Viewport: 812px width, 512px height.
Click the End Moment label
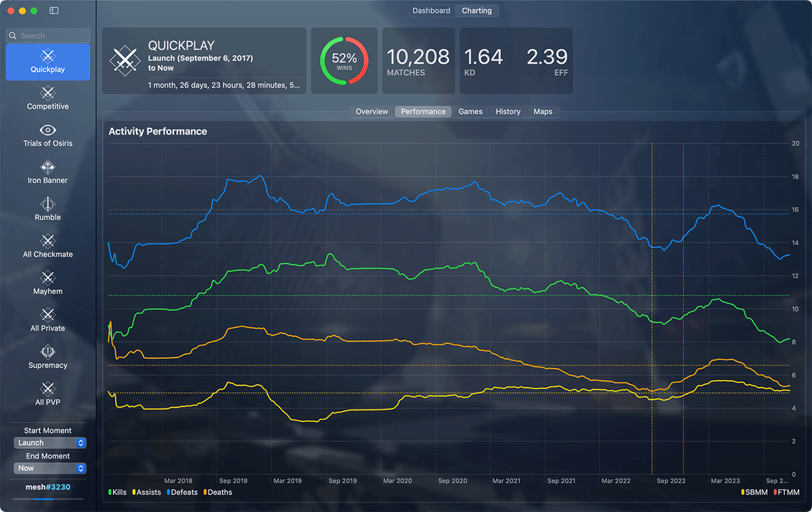point(47,457)
